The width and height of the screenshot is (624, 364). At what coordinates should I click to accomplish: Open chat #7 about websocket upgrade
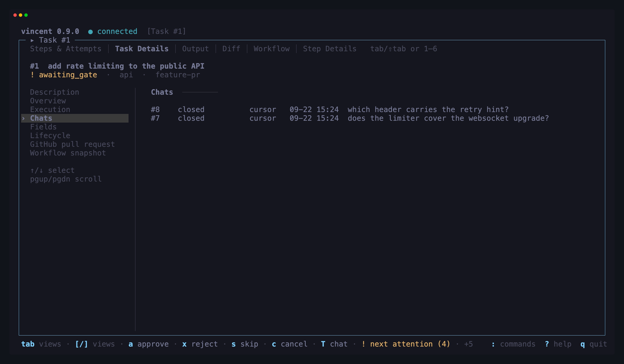[350, 118]
